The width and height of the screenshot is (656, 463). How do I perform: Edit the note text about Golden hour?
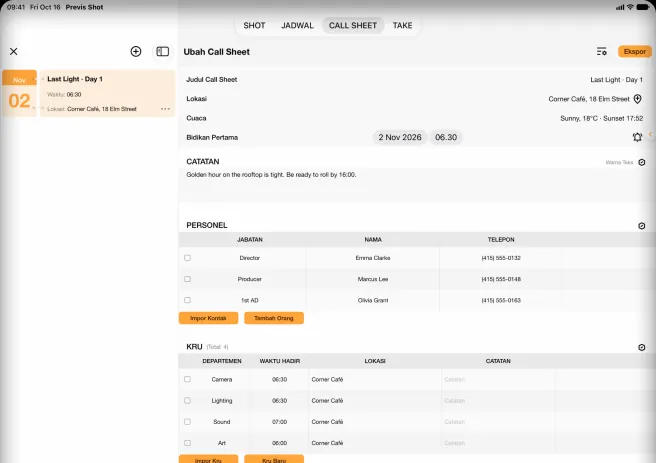(x=271, y=175)
